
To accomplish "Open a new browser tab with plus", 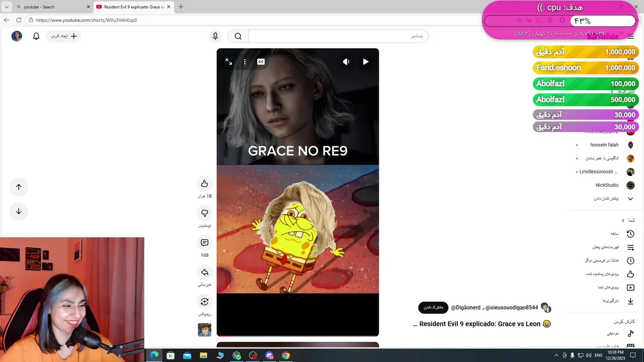I will click(x=181, y=7).
